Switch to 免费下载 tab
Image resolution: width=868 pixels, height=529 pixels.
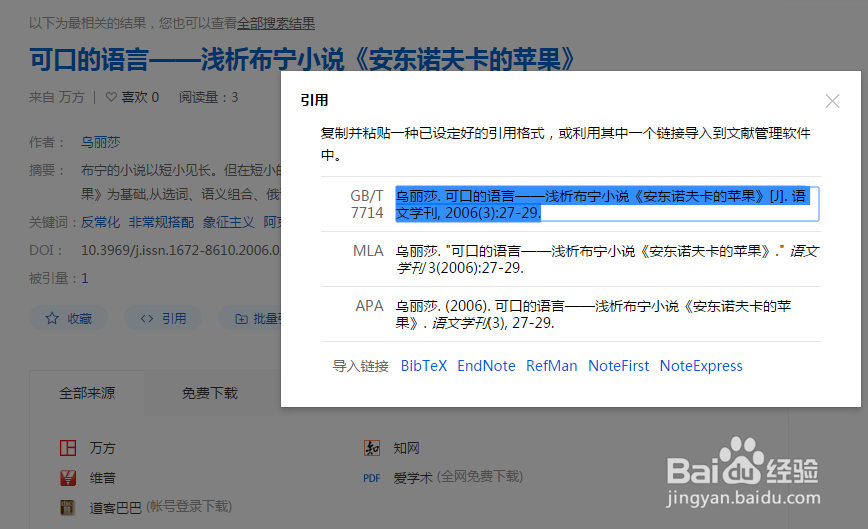(x=210, y=393)
